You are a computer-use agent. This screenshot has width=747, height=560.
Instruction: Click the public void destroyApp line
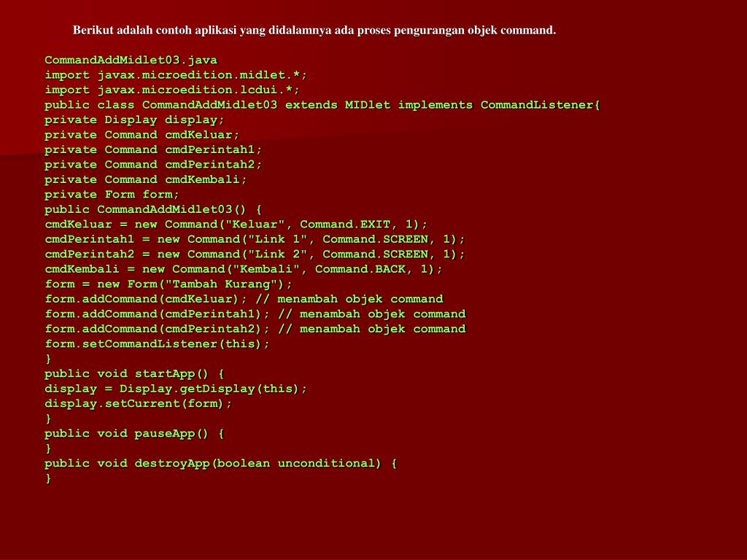(x=221, y=464)
